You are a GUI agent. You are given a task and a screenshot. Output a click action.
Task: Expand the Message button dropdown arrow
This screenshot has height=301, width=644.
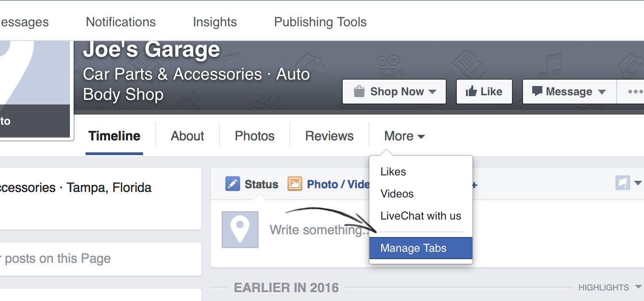pyautogui.click(x=602, y=92)
